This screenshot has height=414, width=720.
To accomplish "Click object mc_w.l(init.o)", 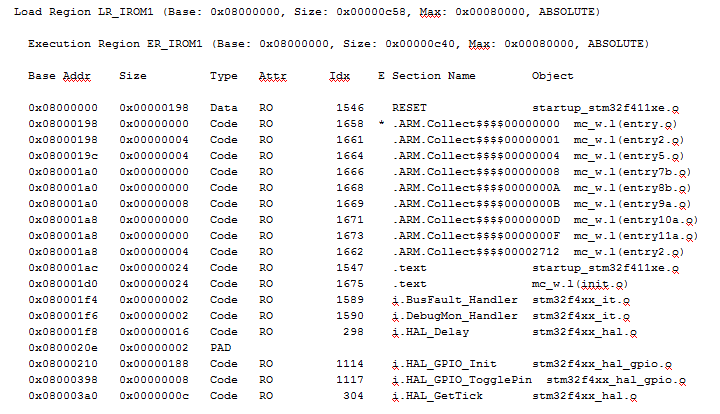I will coord(580,284).
